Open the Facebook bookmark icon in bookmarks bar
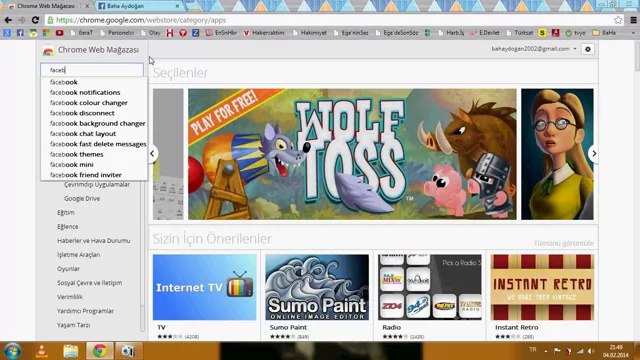The height and width of the screenshot is (360, 640). tap(20, 33)
